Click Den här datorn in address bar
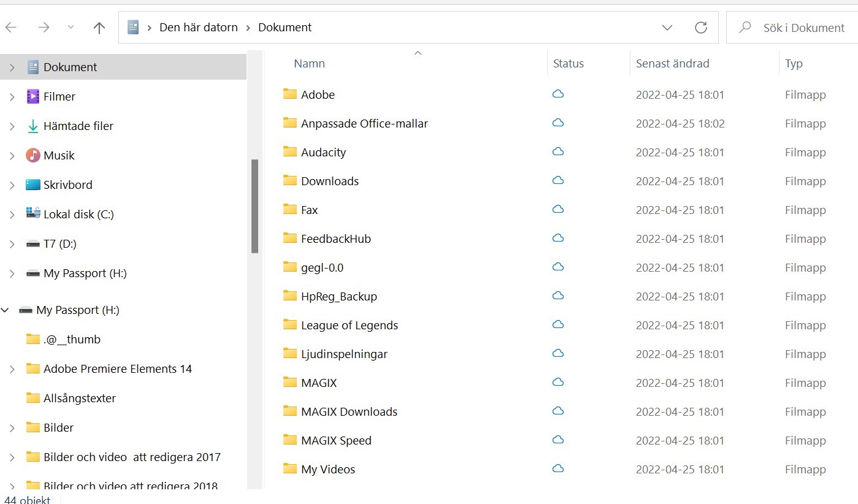This screenshot has height=504, width=858. pos(199,28)
